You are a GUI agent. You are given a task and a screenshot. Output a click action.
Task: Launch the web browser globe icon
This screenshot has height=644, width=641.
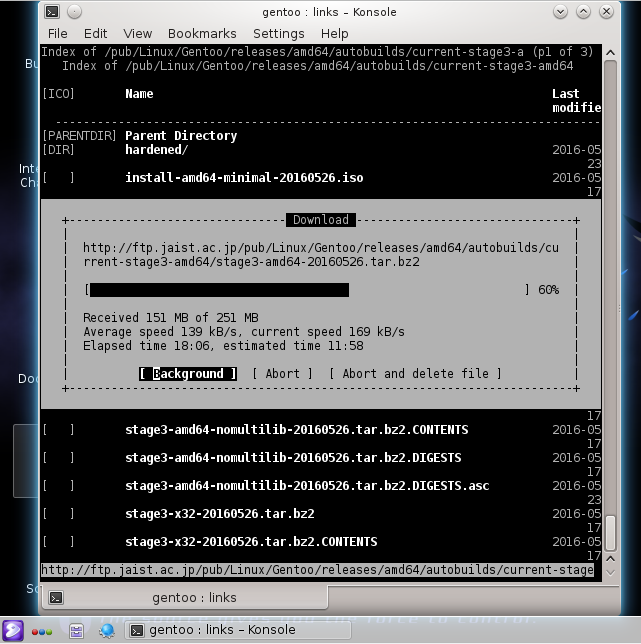[x=107, y=630]
